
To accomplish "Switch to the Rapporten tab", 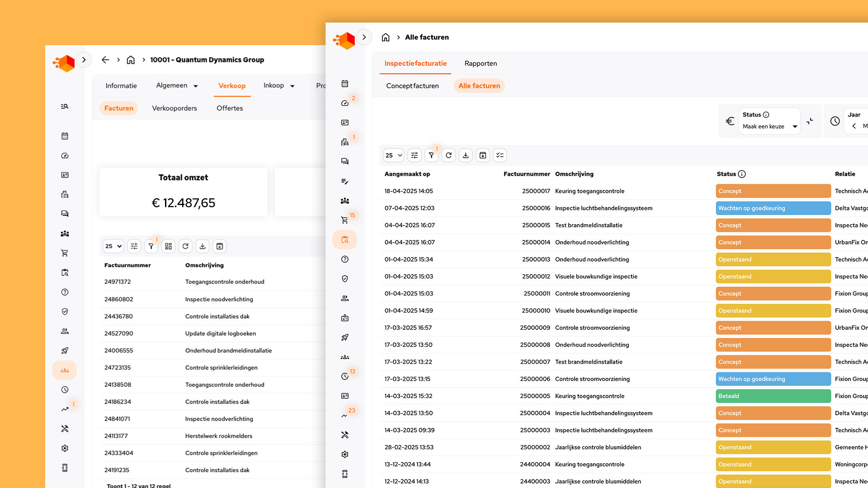I will (x=481, y=64).
